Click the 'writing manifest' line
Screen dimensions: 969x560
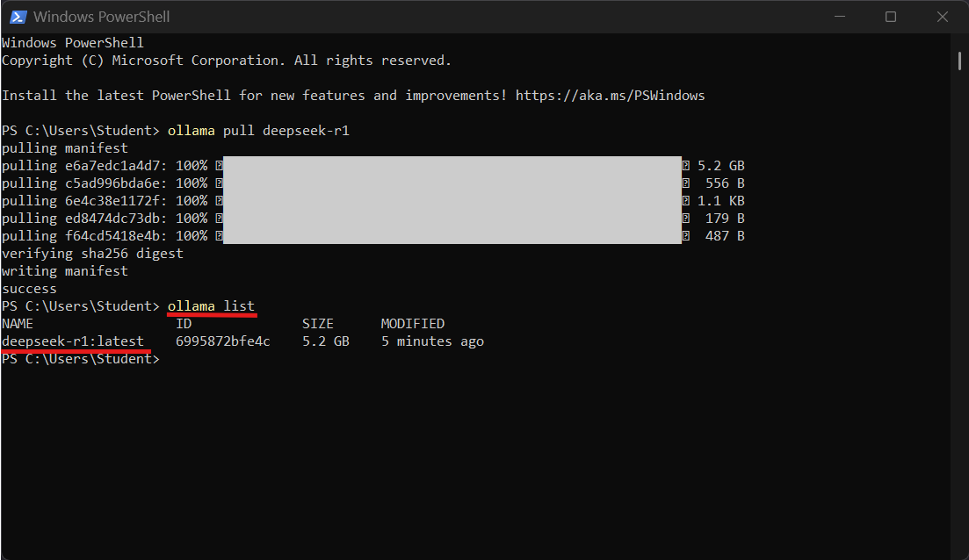pyautogui.click(x=65, y=271)
